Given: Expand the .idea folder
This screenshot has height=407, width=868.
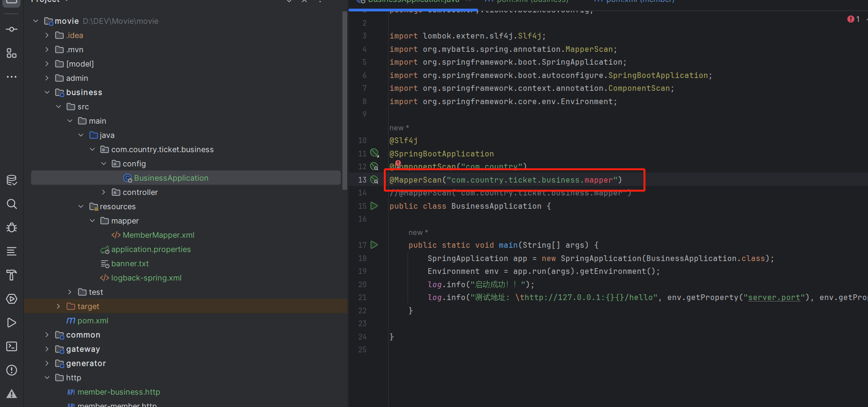Looking at the screenshot, I should 47,35.
